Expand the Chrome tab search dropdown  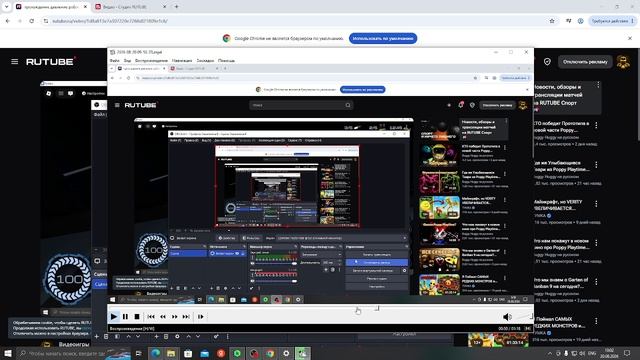coord(6,7)
